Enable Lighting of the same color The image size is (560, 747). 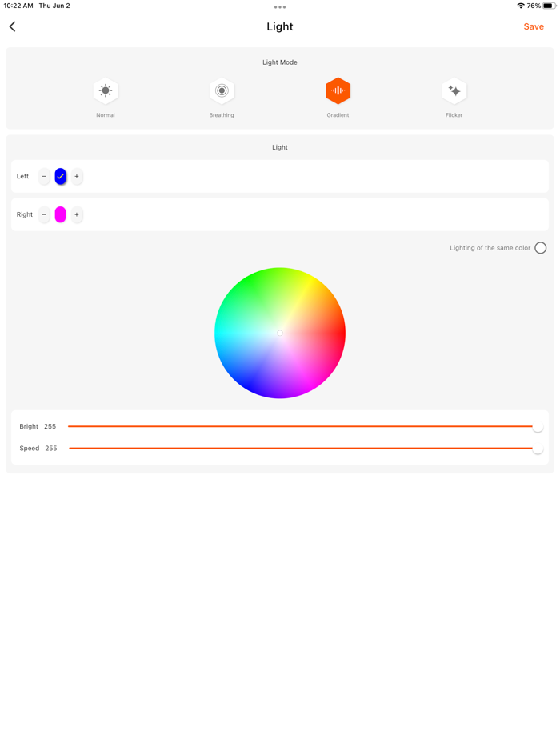coord(541,248)
